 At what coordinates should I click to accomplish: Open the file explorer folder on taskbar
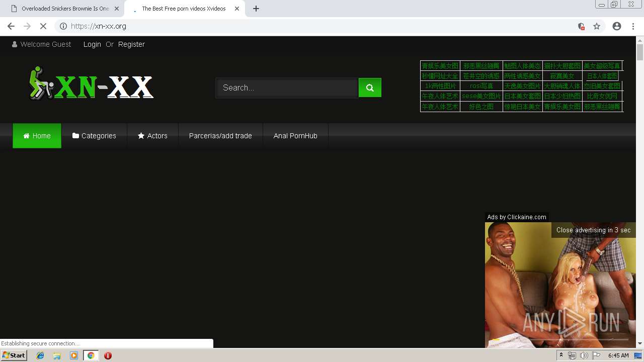pos(57,355)
